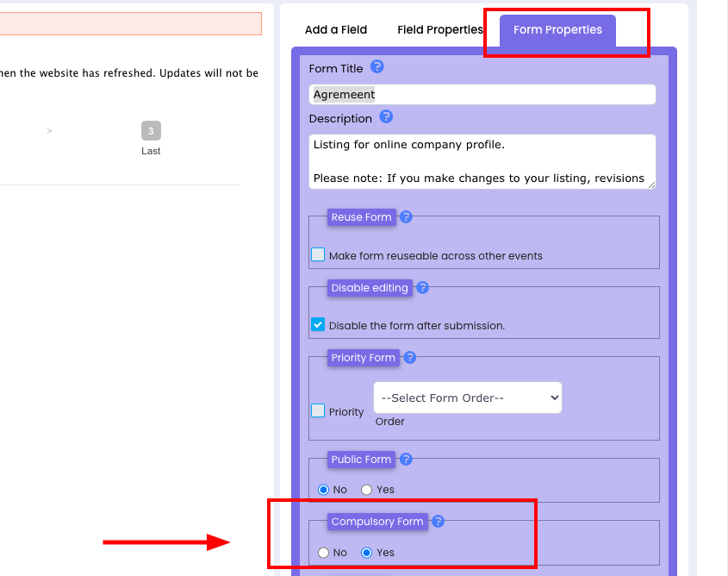Open the Field Properties tab
This screenshot has width=728, height=576.
(x=439, y=29)
